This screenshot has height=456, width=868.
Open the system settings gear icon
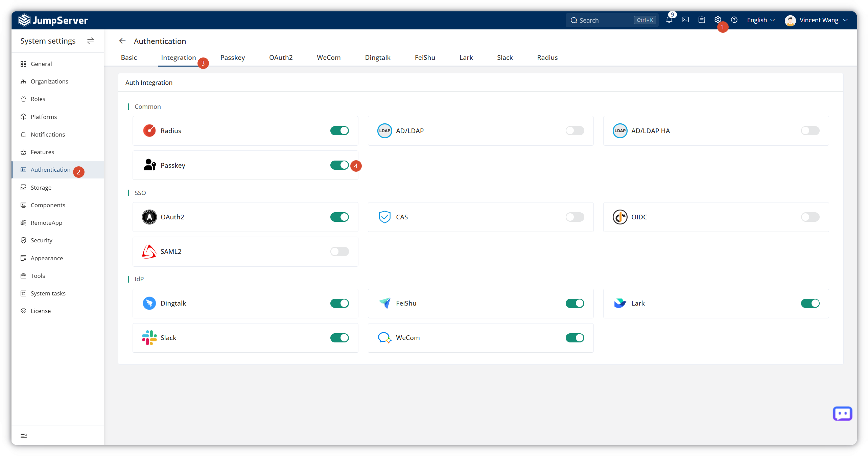coord(718,20)
